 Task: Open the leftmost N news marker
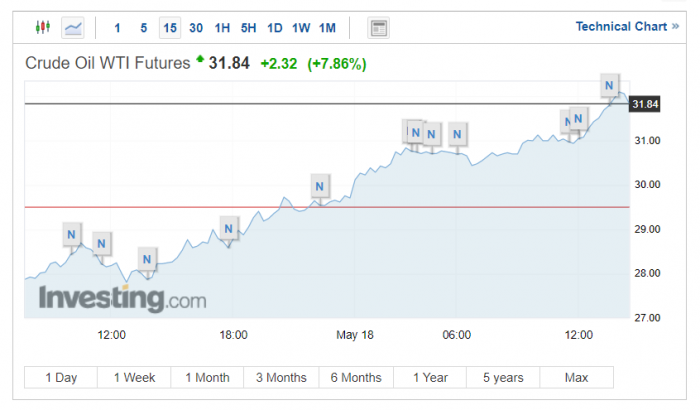70,235
